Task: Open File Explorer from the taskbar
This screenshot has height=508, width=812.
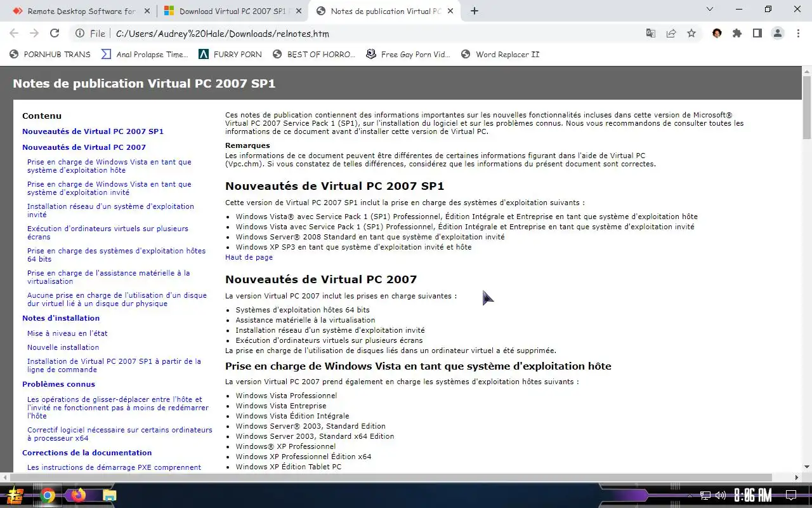Action: (x=109, y=495)
